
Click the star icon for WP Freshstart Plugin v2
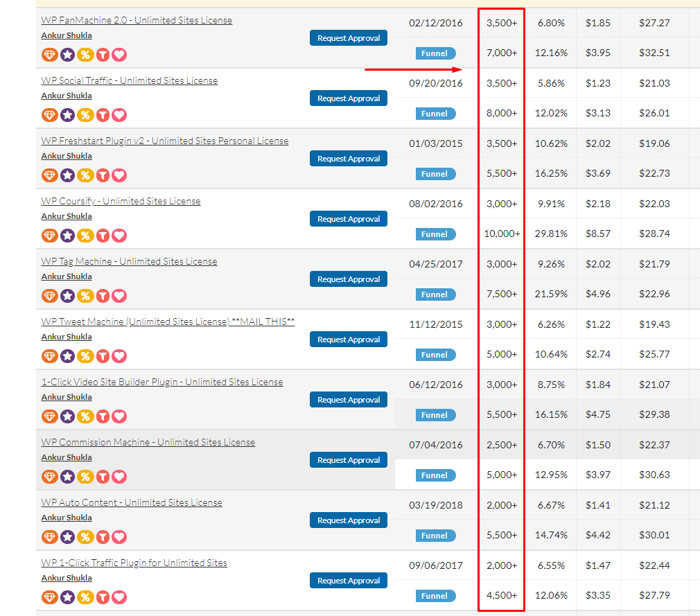coord(67,175)
